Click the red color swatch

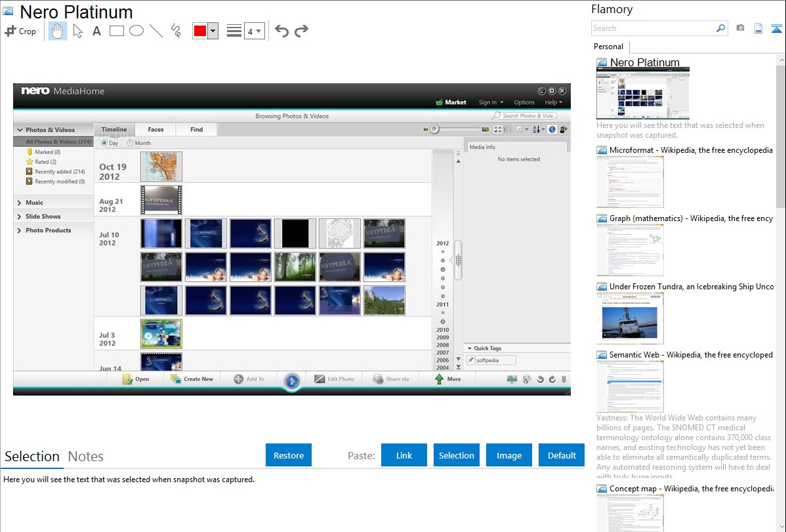tap(200, 31)
